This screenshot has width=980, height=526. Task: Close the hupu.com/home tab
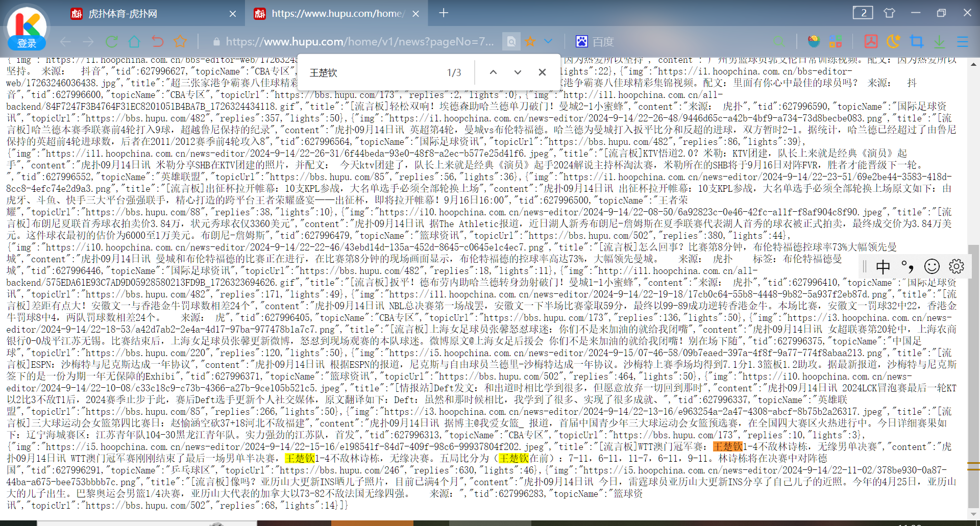pos(416,14)
